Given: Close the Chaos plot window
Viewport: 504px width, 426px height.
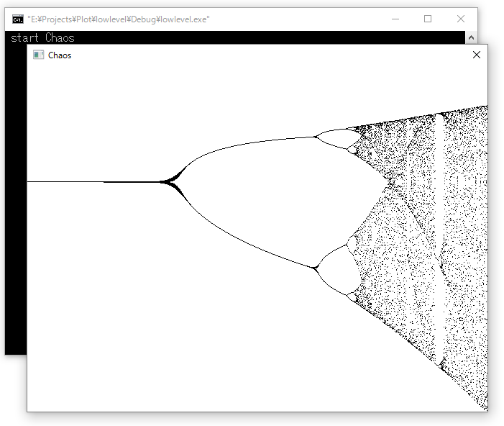Looking at the screenshot, I should pos(477,55).
